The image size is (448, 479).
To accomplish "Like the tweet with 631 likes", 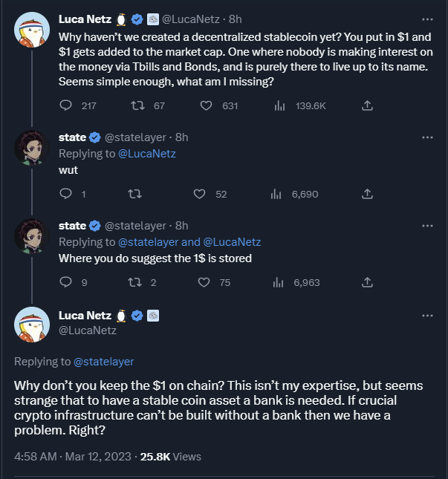I will (208, 106).
